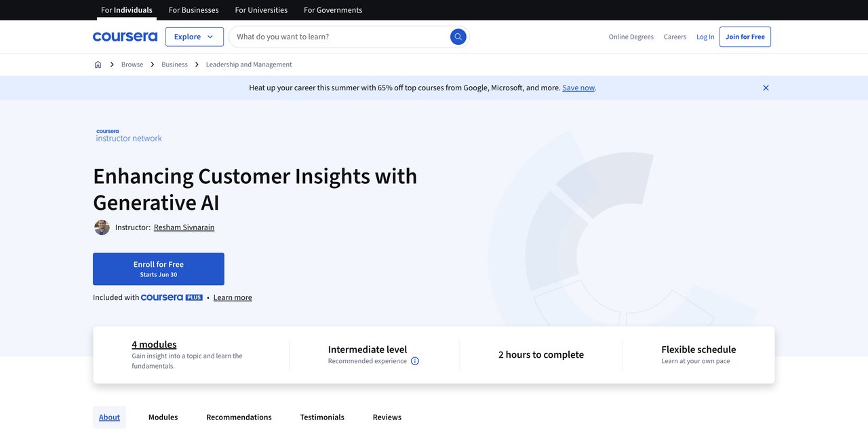Click Enroll for Free button
868x429 pixels.
pos(158,269)
